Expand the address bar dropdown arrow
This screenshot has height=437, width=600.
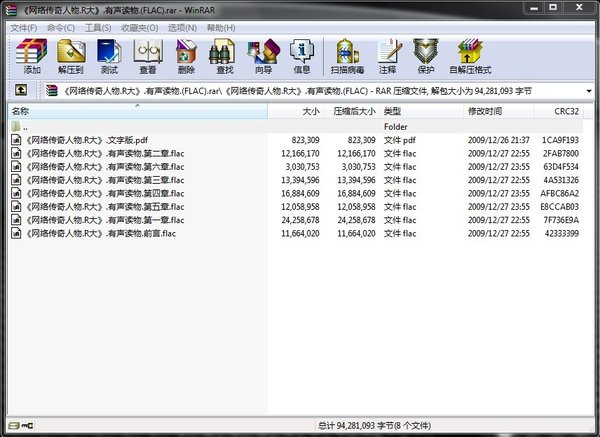[589, 91]
